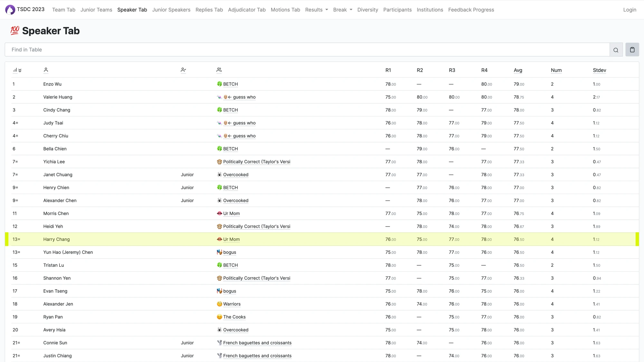Expand the Break dropdown menu
The width and height of the screenshot is (644, 362).
[x=342, y=10]
